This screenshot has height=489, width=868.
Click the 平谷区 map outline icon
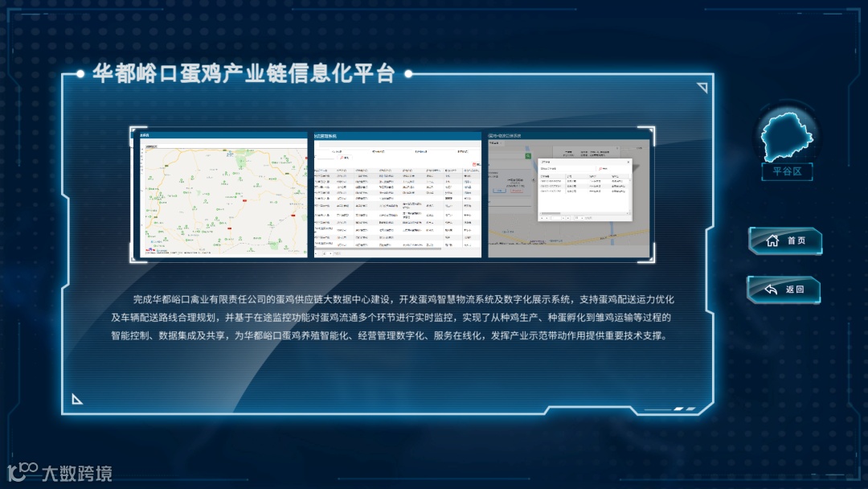787,136
